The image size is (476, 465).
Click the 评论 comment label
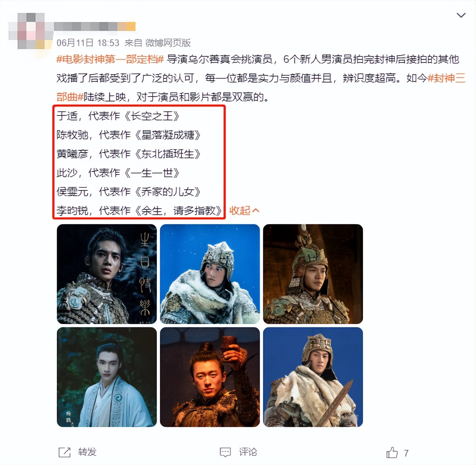(248, 452)
